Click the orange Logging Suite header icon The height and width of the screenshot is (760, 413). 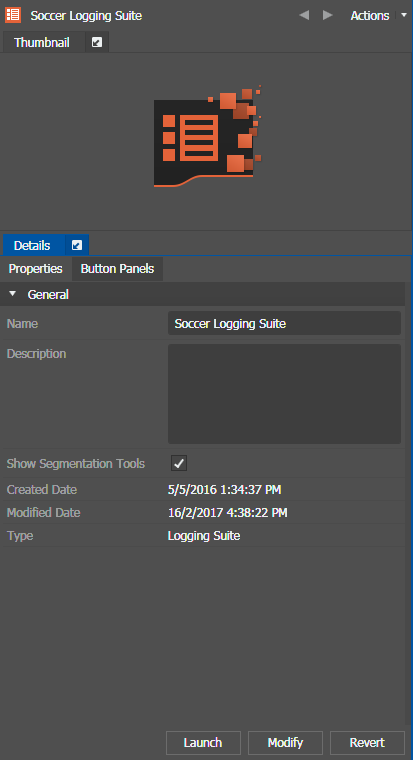[13, 16]
